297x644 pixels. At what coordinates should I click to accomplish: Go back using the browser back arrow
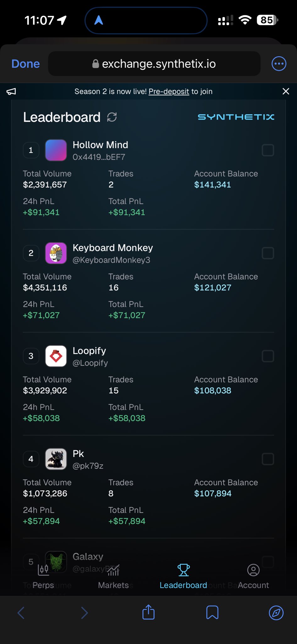(21, 613)
